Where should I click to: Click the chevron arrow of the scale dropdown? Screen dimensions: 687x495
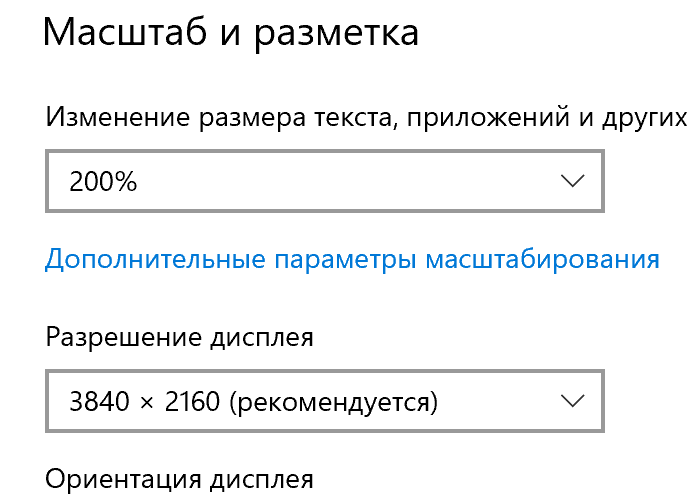572,181
